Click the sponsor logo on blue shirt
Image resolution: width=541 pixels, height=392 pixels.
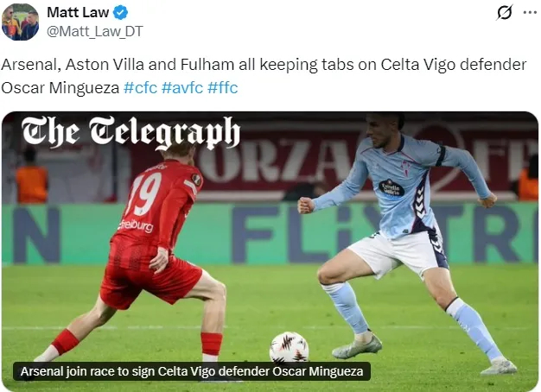[391, 188]
